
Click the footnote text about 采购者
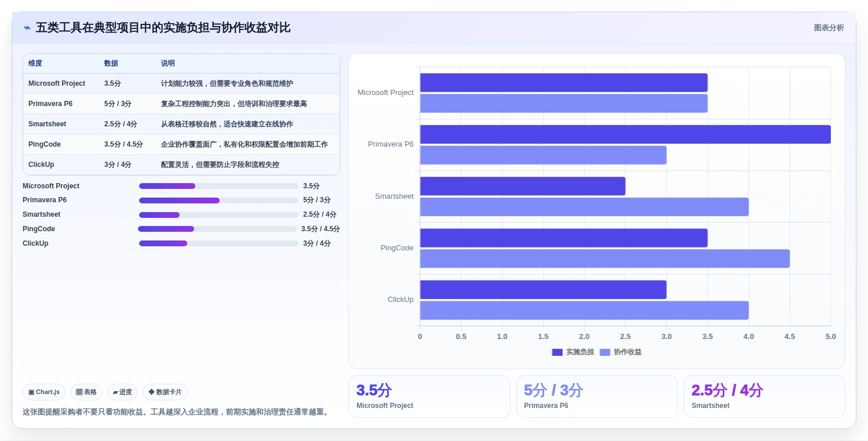click(x=177, y=412)
